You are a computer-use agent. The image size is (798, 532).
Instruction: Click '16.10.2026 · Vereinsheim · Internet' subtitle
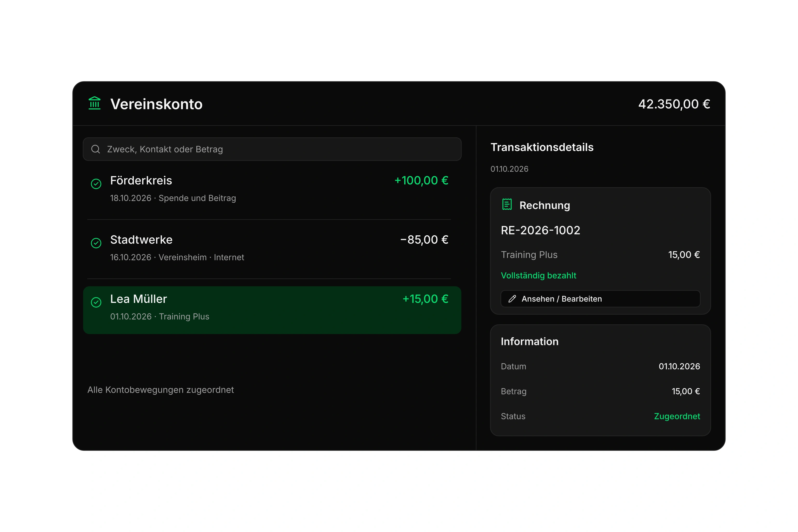(x=177, y=257)
